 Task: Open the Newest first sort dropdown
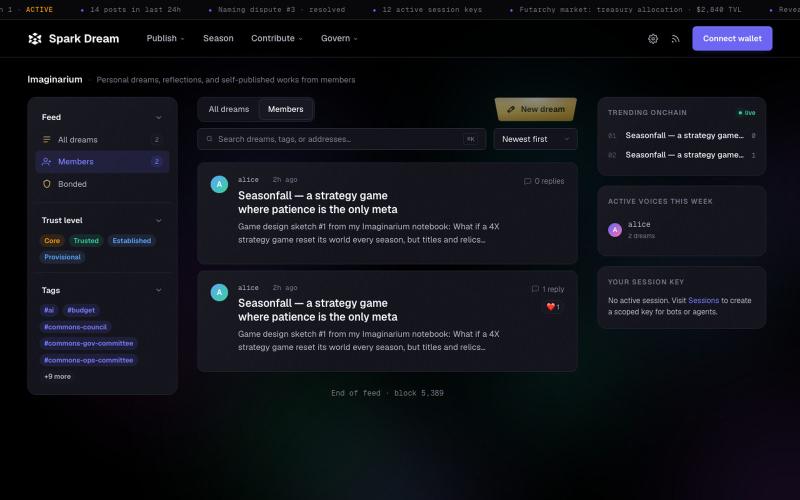(535, 139)
